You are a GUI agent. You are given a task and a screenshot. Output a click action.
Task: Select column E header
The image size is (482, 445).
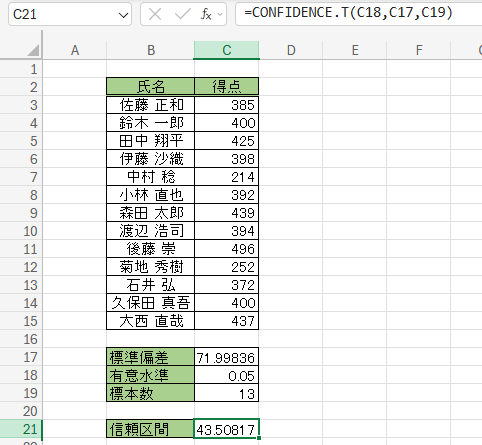pyautogui.click(x=355, y=50)
